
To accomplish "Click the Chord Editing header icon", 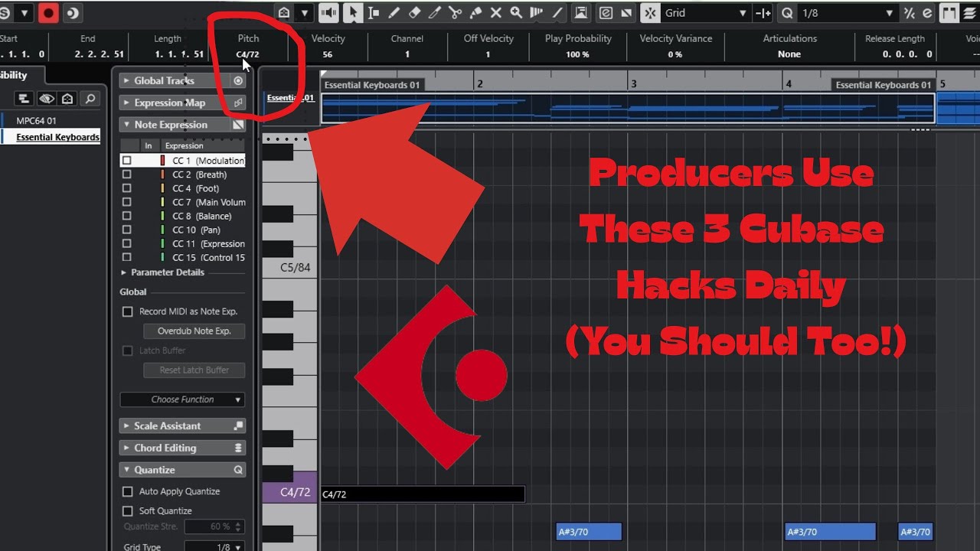I will (x=238, y=448).
